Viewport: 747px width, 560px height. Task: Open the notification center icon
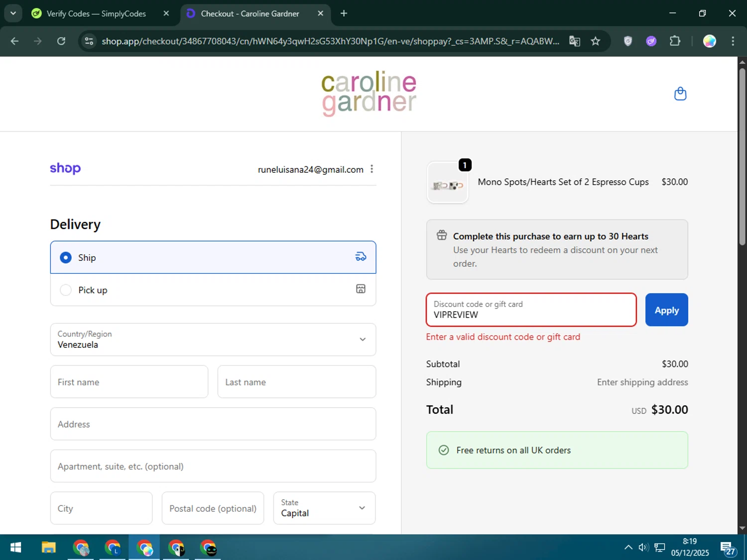pyautogui.click(x=728, y=549)
